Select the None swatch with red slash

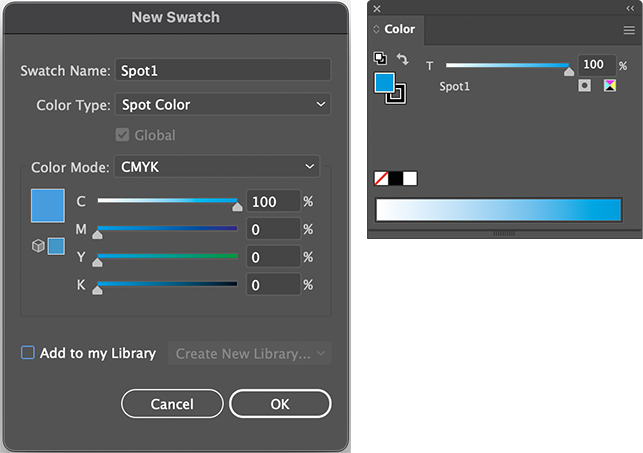tap(381, 179)
